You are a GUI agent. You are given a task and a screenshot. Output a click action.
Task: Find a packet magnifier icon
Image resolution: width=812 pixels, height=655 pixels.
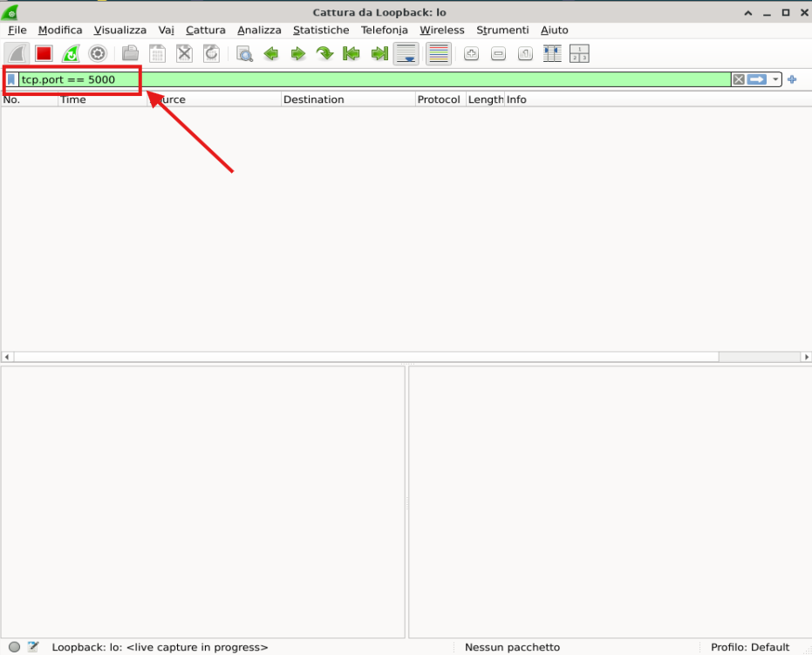pos(244,53)
